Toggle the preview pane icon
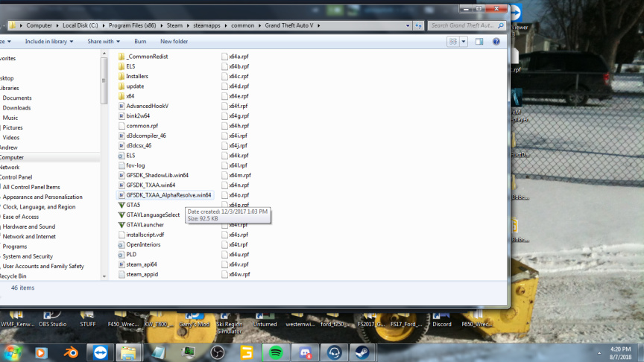This screenshot has width=644, height=362. coord(479,42)
